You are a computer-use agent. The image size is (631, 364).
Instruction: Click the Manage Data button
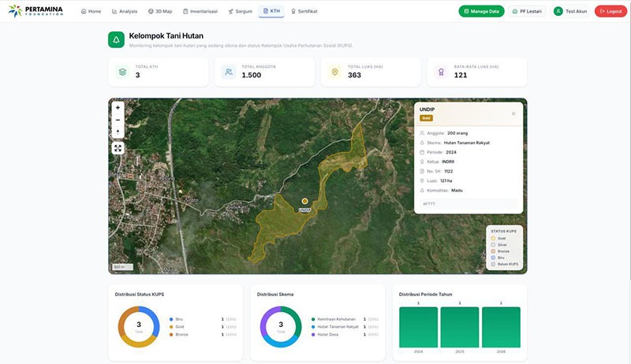tap(481, 11)
